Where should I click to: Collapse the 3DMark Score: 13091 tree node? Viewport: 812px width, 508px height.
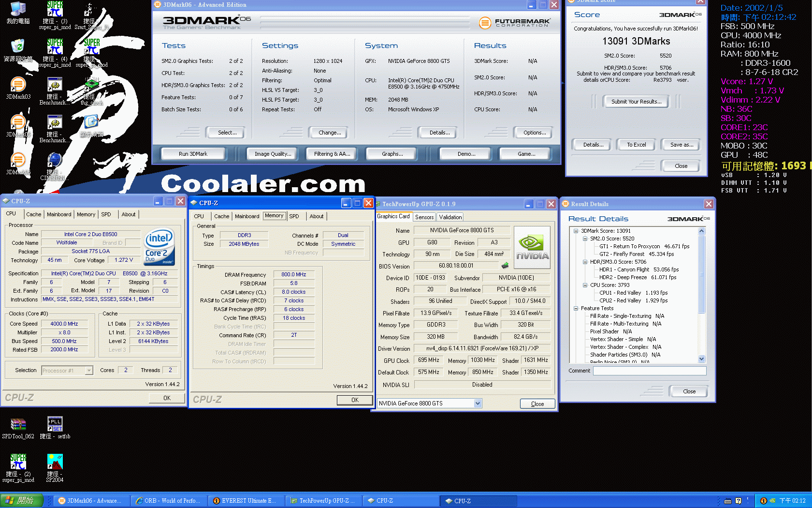(576, 231)
